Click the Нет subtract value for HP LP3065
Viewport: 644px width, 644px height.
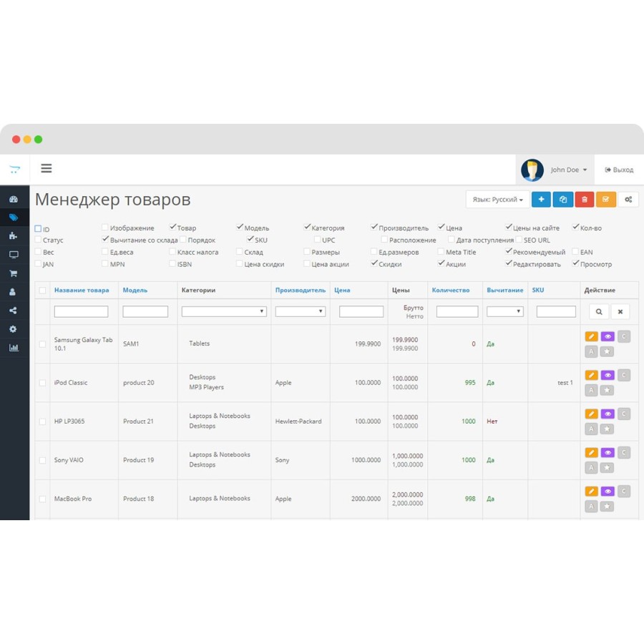(x=492, y=421)
